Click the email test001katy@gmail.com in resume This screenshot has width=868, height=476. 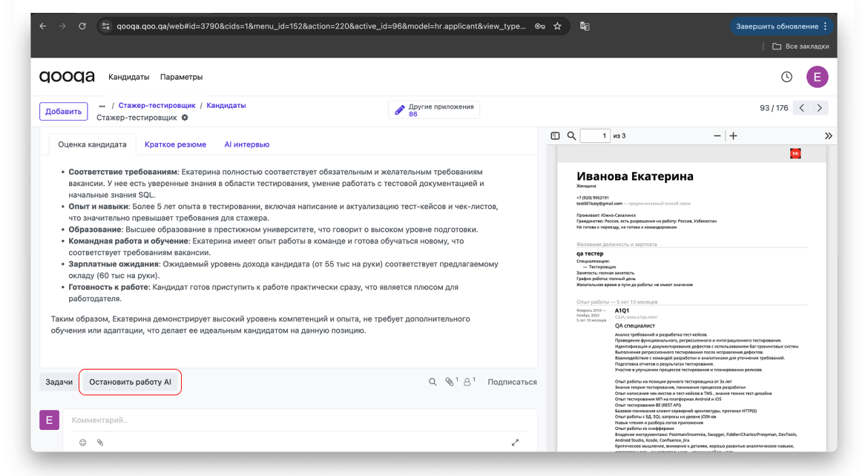click(599, 203)
